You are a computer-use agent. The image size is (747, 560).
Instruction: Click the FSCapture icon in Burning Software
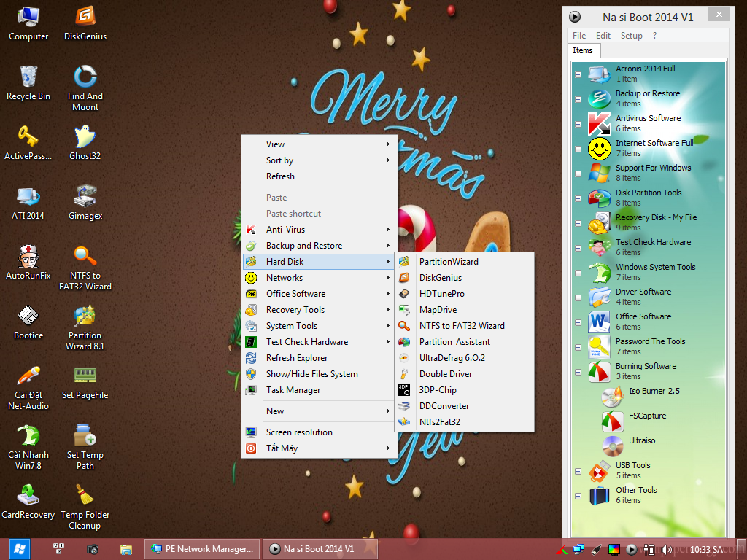coord(612,421)
